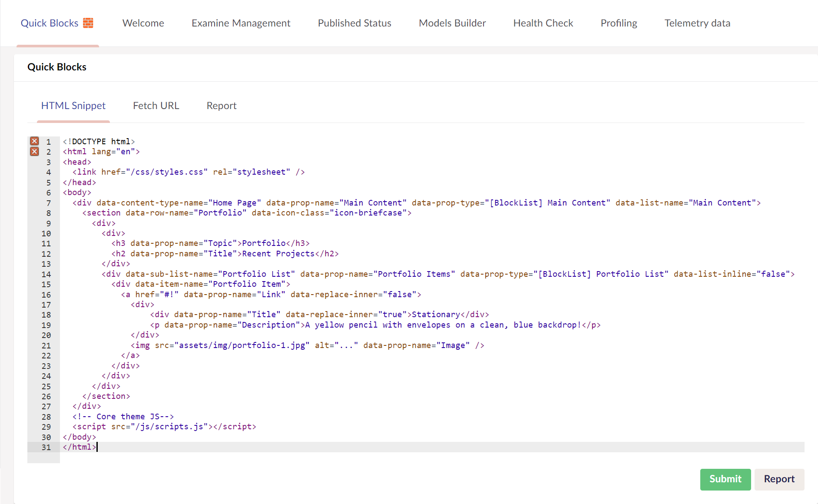The height and width of the screenshot is (504, 818).
Task: Click the '<body>' opening tag line
Action: (x=77, y=192)
